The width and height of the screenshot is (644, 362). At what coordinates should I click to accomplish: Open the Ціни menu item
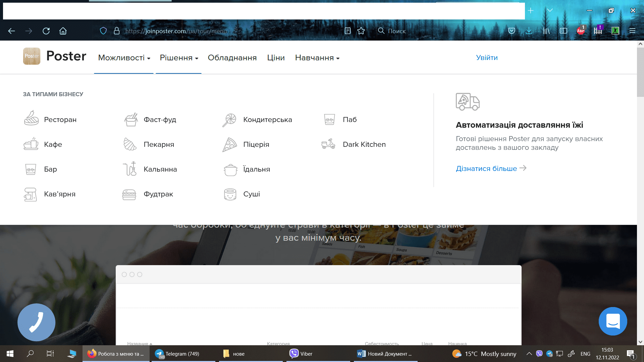276,58
